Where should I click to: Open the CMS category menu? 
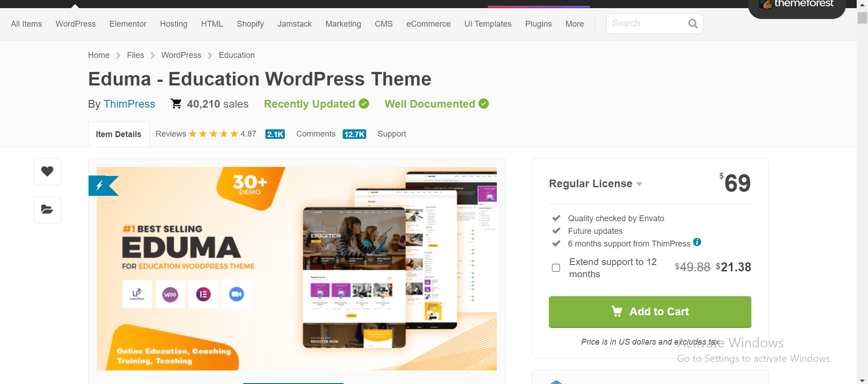click(x=384, y=24)
